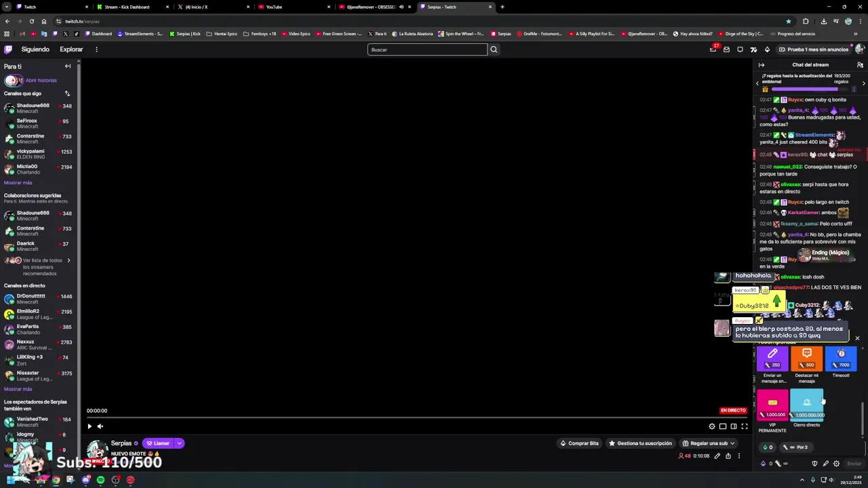The width and height of the screenshot is (868, 488).
Task: Click the Bits diamond icon in top bar
Action: pyautogui.click(x=767, y=49)
